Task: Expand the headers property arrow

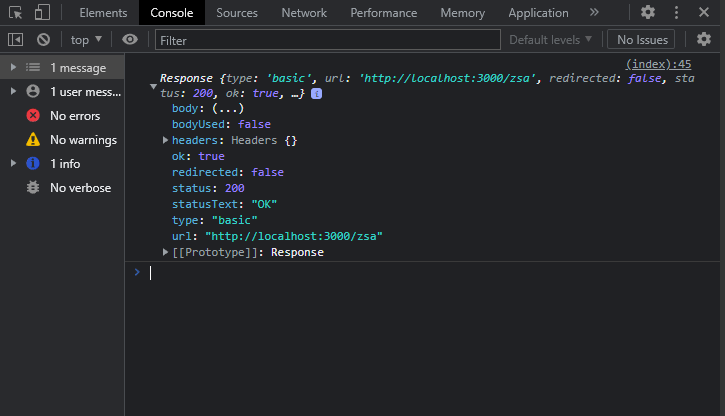Action: 165,140
